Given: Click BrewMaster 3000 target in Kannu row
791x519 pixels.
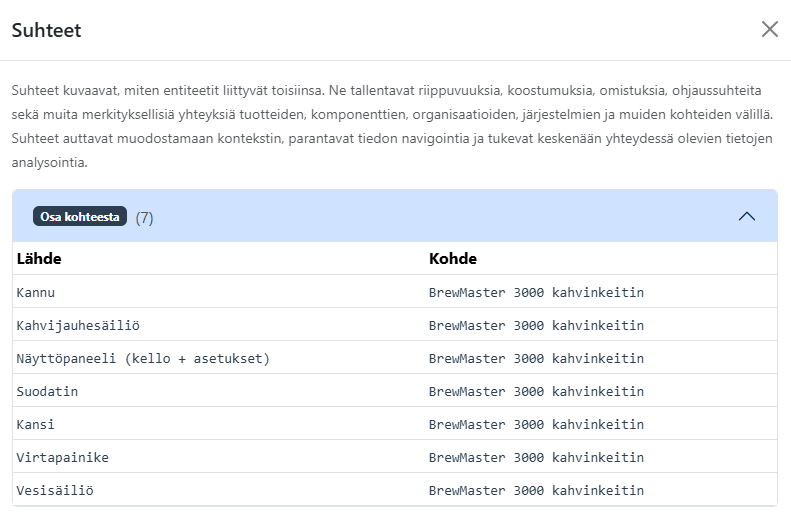Looking at the screenshot, I should pos(536,293).
